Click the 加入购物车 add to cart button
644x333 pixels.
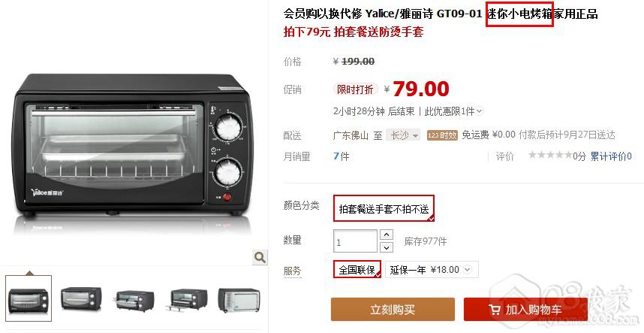click(x=525, y=310)
